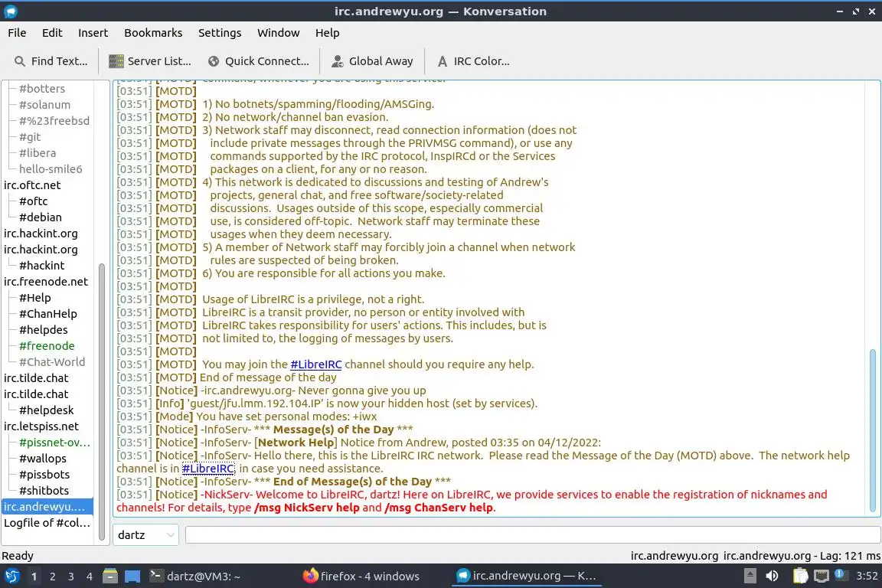Image resolution: width=882 pixels, height=588 pixels.
Task: Switch to virtual desktop 3
Action: pyautogui.click(x=71, y=577)
